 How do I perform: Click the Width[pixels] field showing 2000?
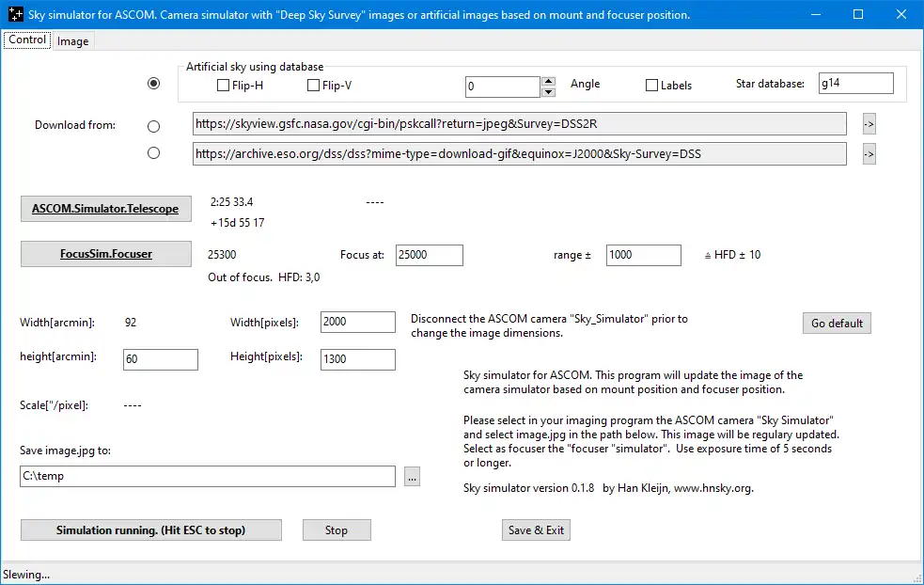click(x=358, y=322)
